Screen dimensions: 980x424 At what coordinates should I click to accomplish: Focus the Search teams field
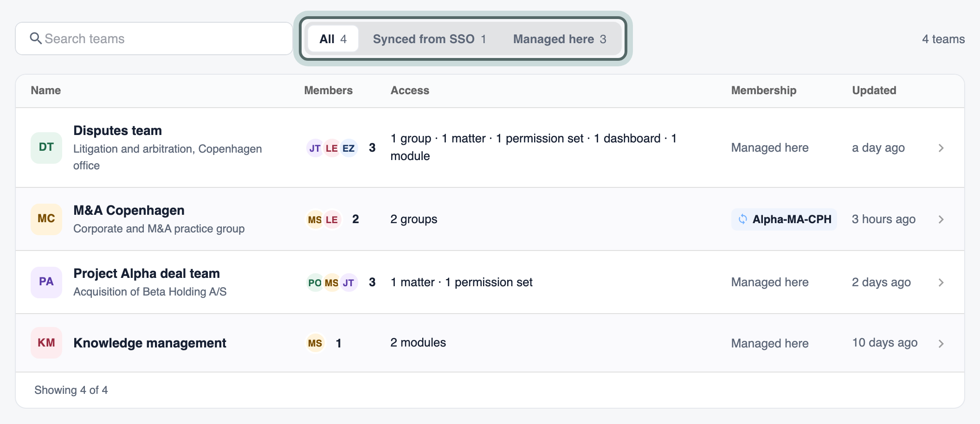tap(154, 39)
